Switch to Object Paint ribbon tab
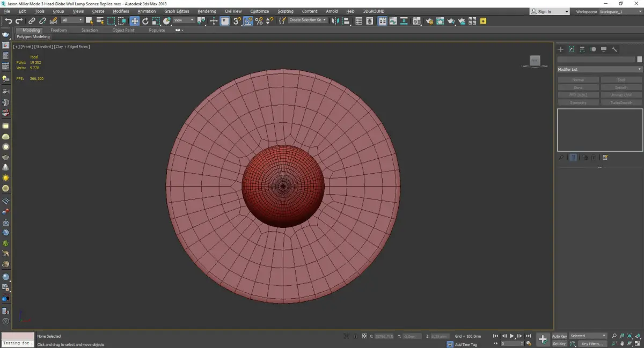This screenshot has height=348, width=644. tap(123, 30)
